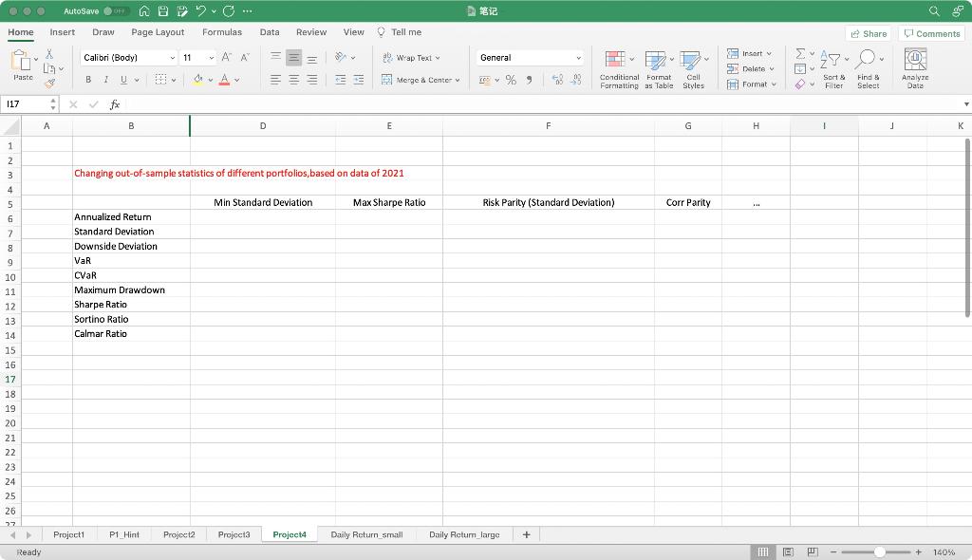This screenshot has height=560, width=972.
Task: Select column F header
Action: pos(548,126)
